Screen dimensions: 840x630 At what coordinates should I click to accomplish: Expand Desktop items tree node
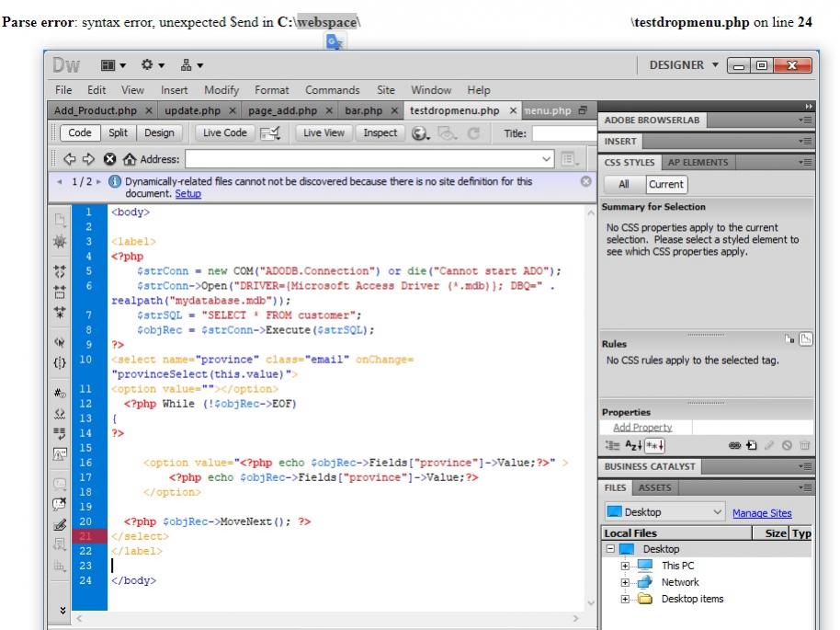[x=625, y=599]
